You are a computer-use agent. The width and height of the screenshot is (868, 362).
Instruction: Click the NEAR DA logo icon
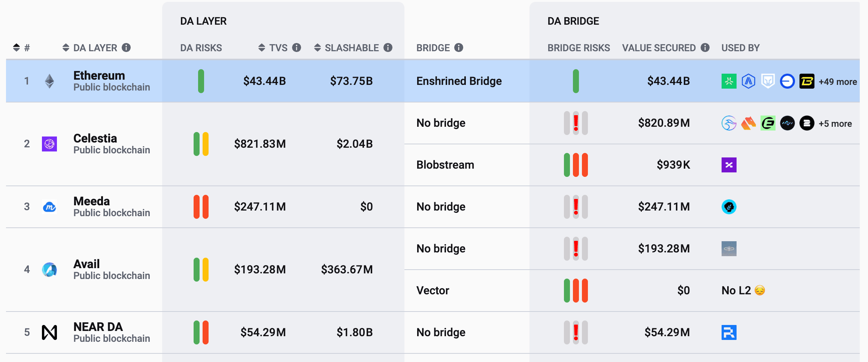pos(49,332)
